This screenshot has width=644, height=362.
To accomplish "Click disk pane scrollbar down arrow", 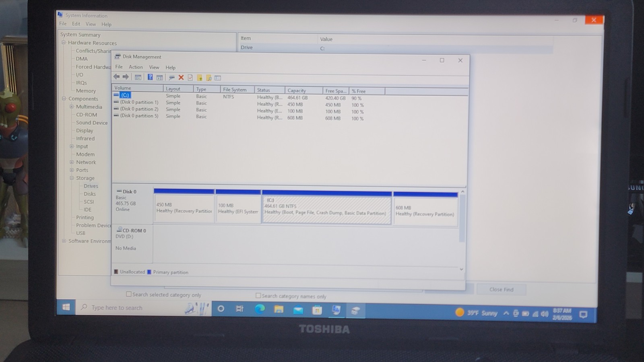I will pyautogui.click(x=462, y=269).
